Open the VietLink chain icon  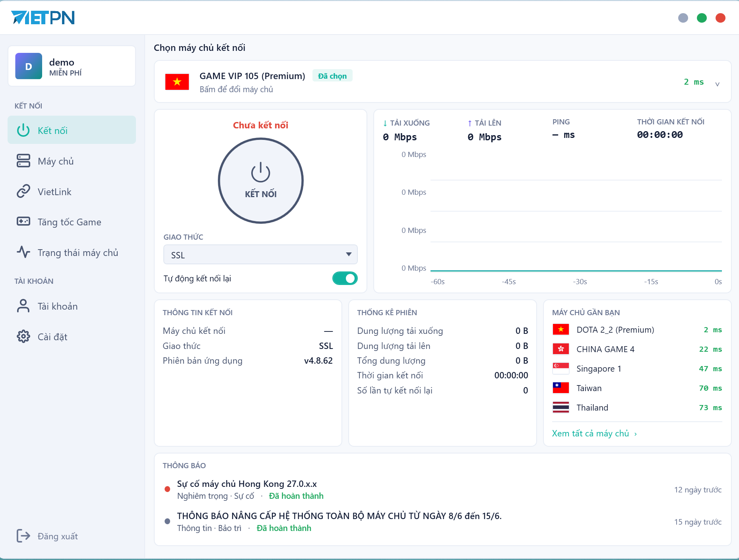coord(23,191)
